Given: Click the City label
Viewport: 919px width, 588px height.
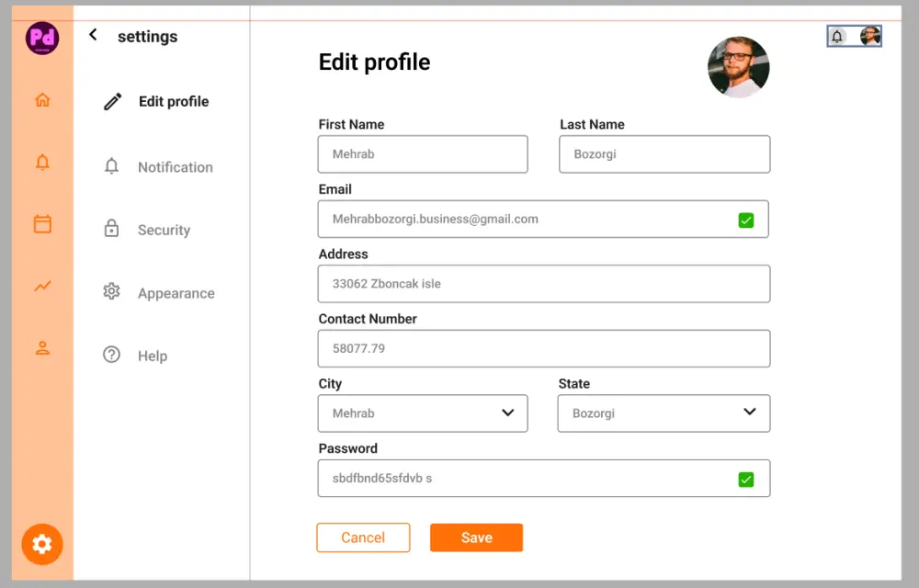Looking at the screenshot, I should pos(330,384).
